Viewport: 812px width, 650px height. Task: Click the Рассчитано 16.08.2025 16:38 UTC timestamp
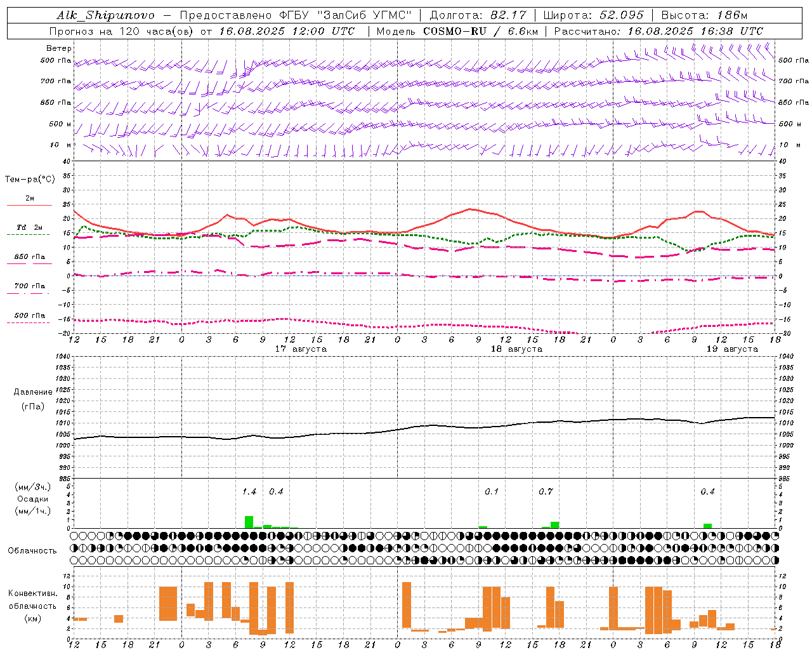[658, 31]
